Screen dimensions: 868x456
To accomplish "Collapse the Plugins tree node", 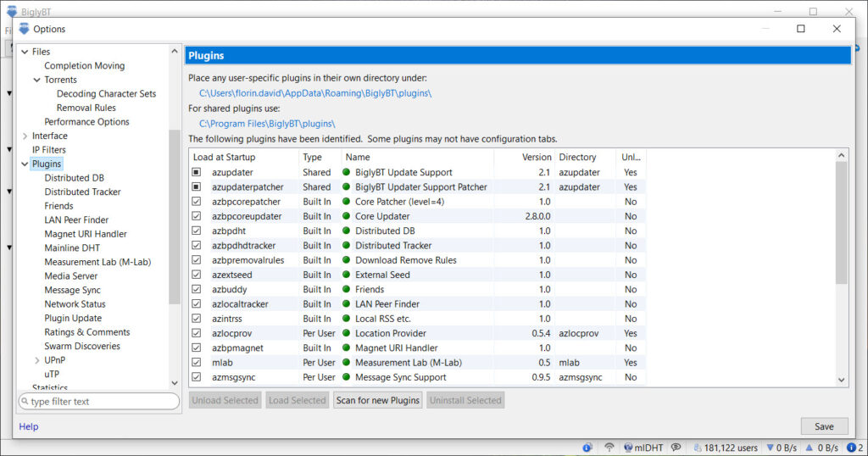I will point(24,164).
